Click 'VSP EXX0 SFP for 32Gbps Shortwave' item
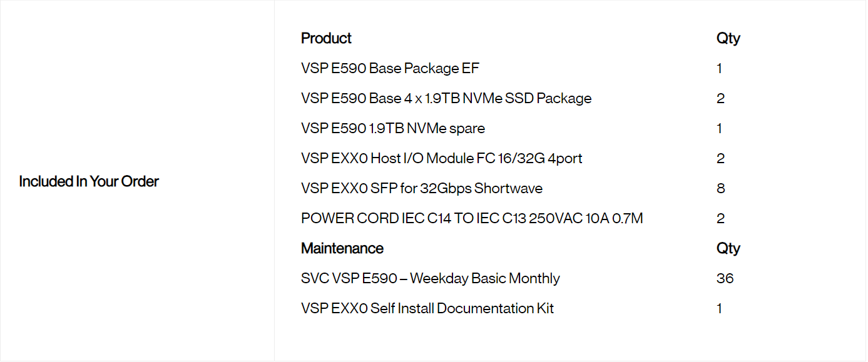Viewport: 868px width, 362px height. click(x=421, y=188)
